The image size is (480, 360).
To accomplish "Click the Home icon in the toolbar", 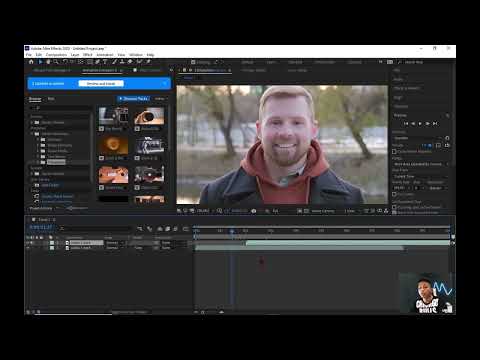I will (31, 62).
